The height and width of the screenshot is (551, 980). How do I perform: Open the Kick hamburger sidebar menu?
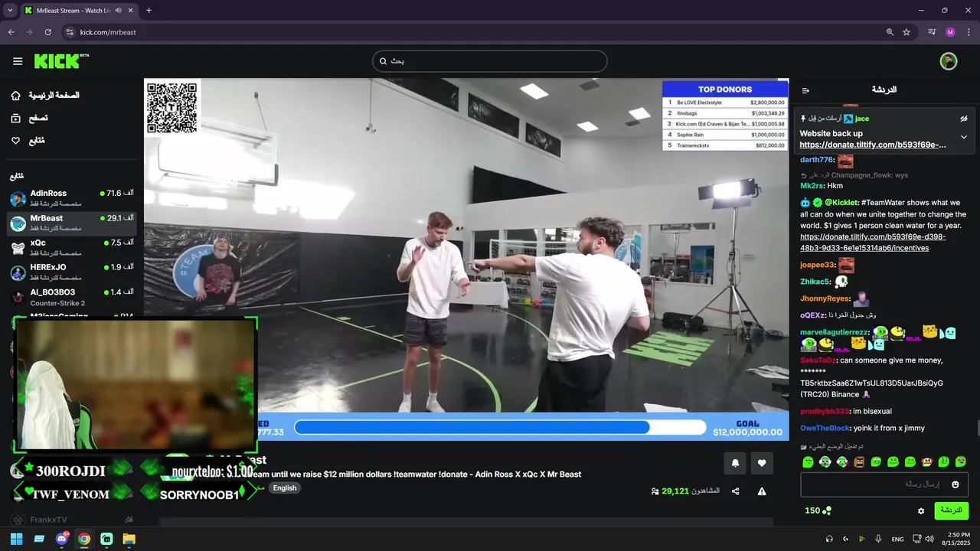point(18,61)
